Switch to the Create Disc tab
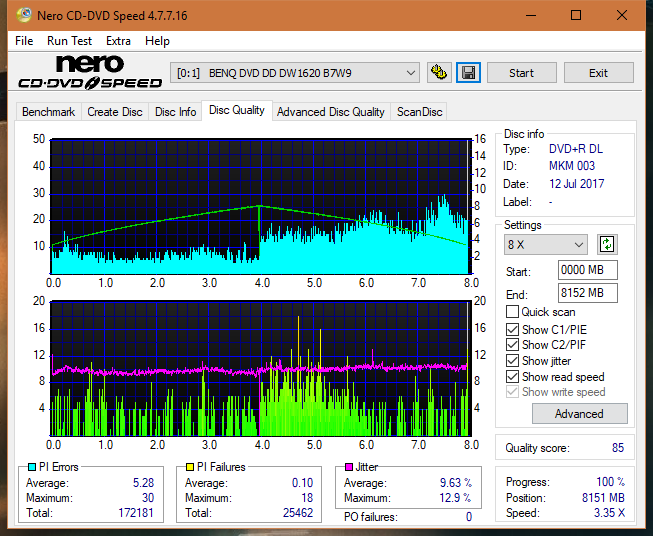The width and height of the screenshot is (653, 536). click(x=115, y=112)
